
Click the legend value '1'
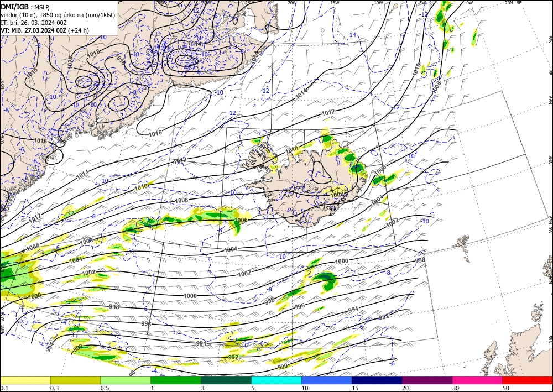pyautogui.click(x=153, y=388)
